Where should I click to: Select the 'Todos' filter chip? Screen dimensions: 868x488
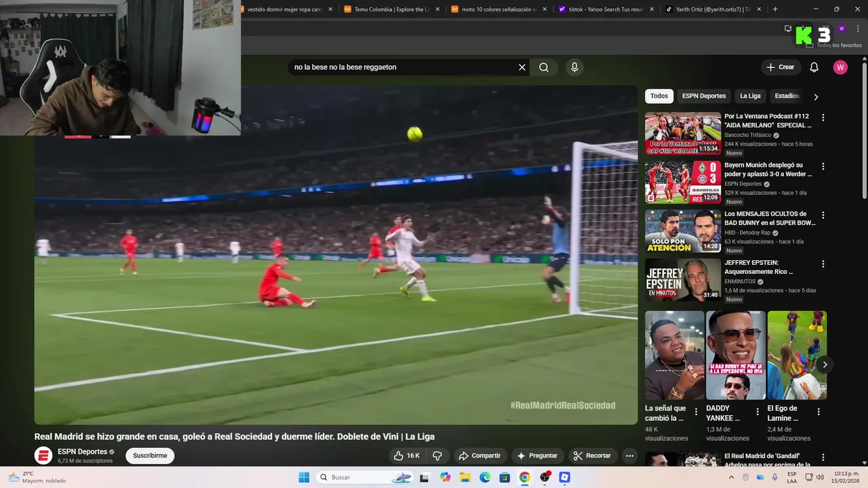click(x=659, y=96)
